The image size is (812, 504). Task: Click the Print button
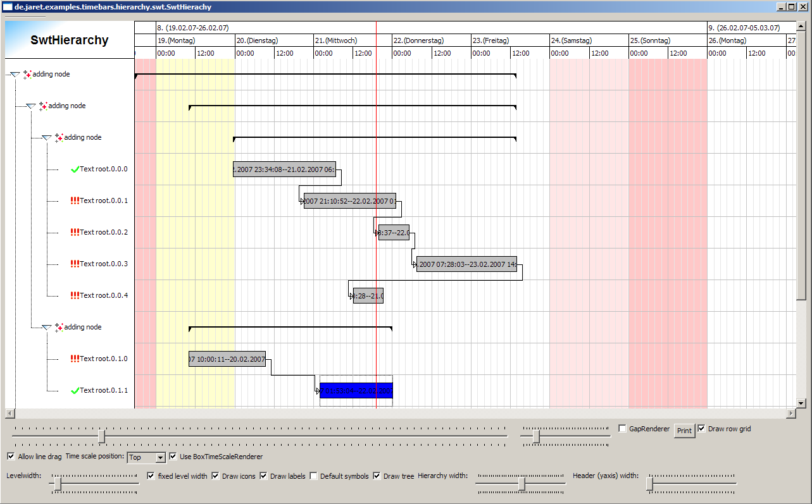(x=684, y=431)
